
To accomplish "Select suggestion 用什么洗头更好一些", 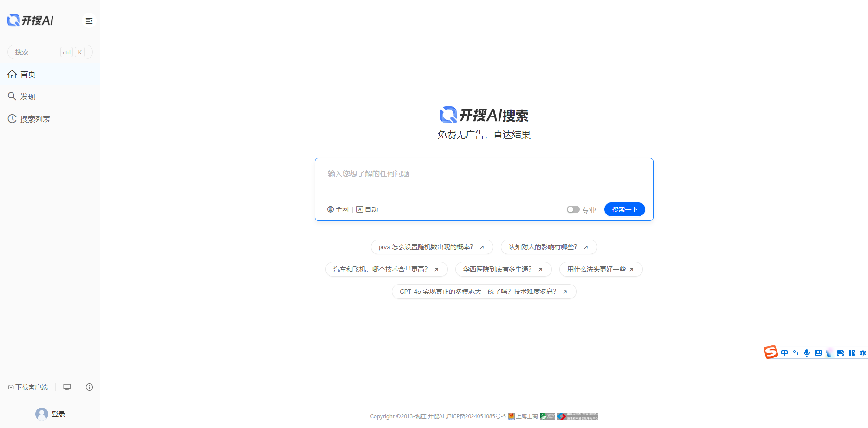I will [601, 269].
